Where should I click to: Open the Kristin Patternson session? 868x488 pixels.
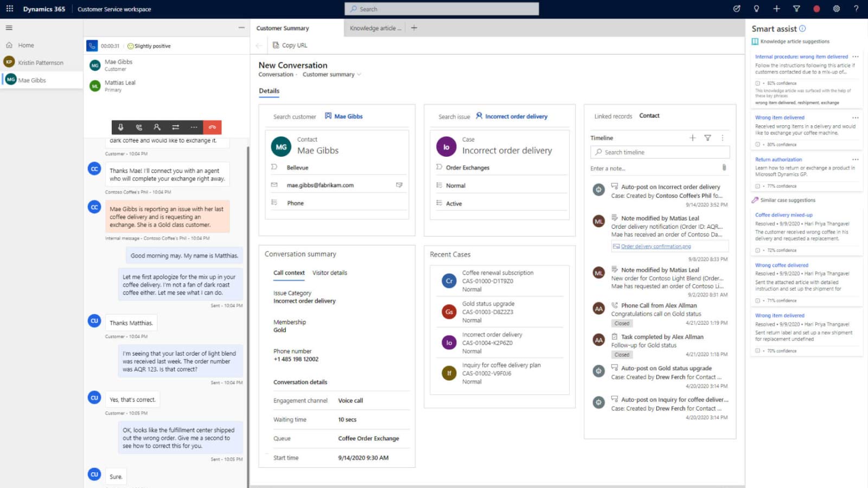tap(41, 62)
